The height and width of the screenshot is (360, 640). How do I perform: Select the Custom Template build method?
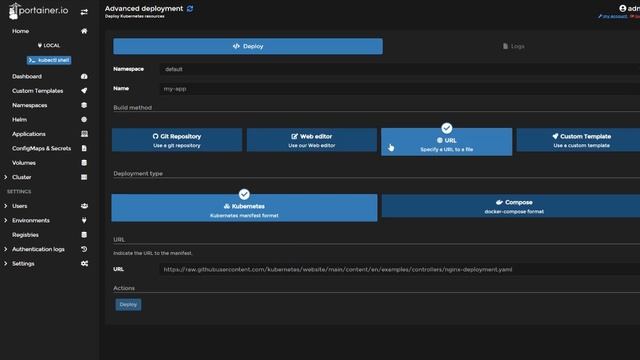click(x=578, y=140)
